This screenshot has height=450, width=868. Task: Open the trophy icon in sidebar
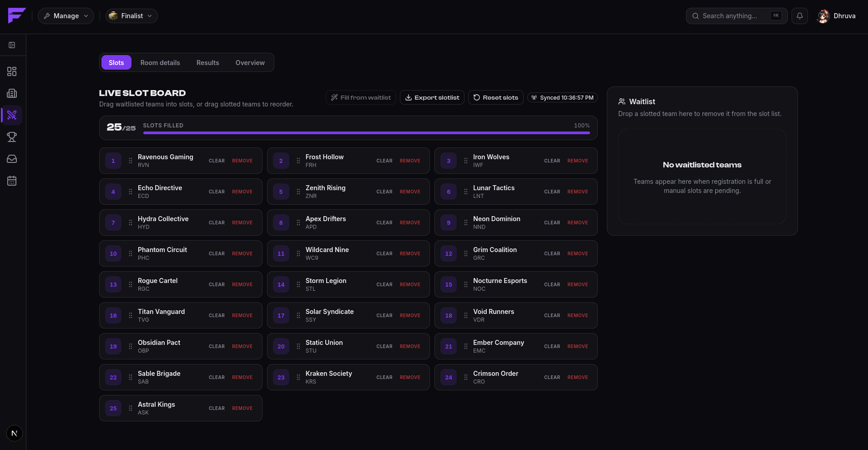[12, 137]
